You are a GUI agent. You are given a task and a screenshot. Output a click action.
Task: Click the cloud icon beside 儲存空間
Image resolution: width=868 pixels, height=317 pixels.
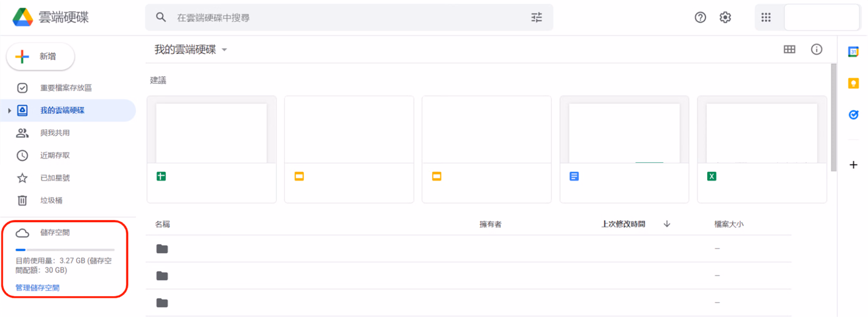(22, 233)
